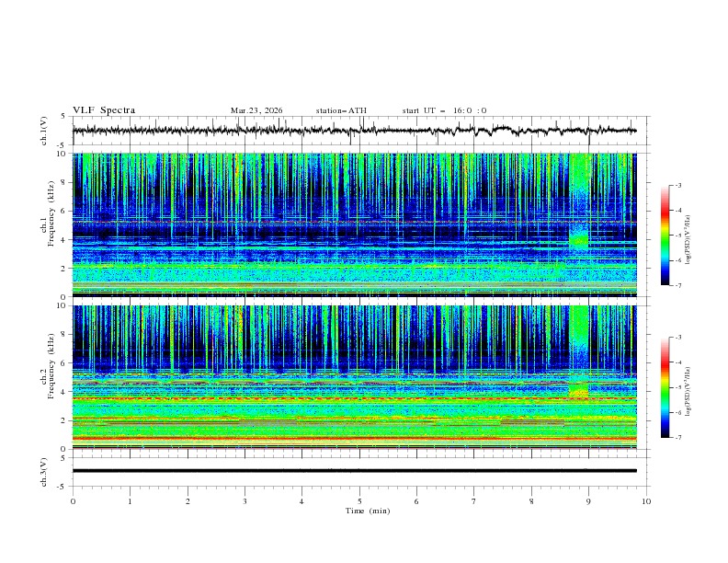Click the ch.1 color bar "log(PSD)(V²/Hz)" label
This screenshot has width=728, height=563.
pos(688,240)
